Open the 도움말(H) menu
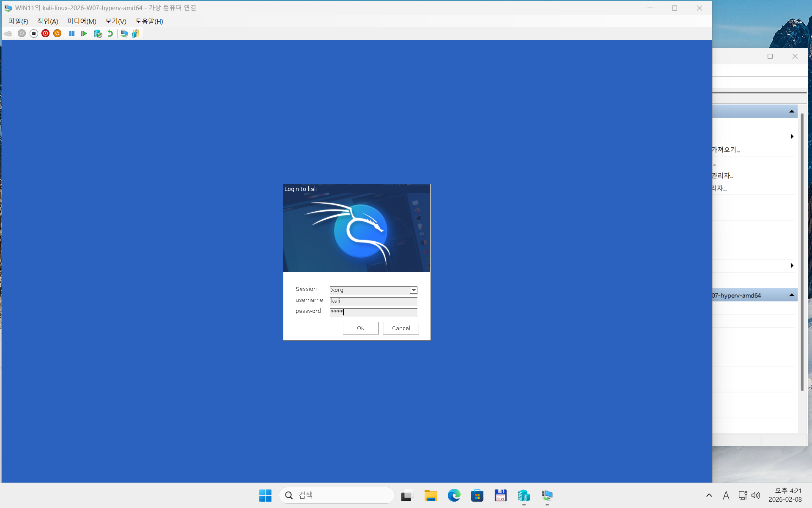The image size is (812, 508). 149,21
